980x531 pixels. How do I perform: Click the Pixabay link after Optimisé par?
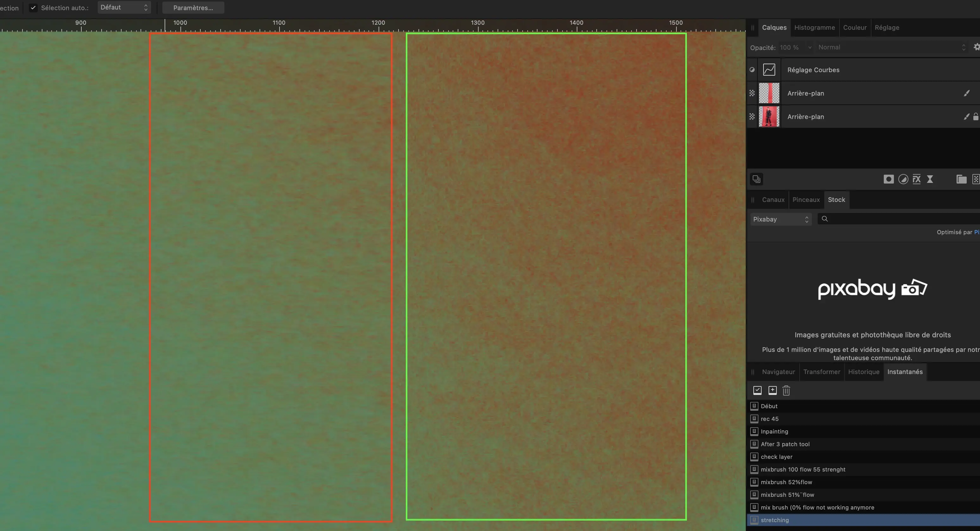[977, 232]
